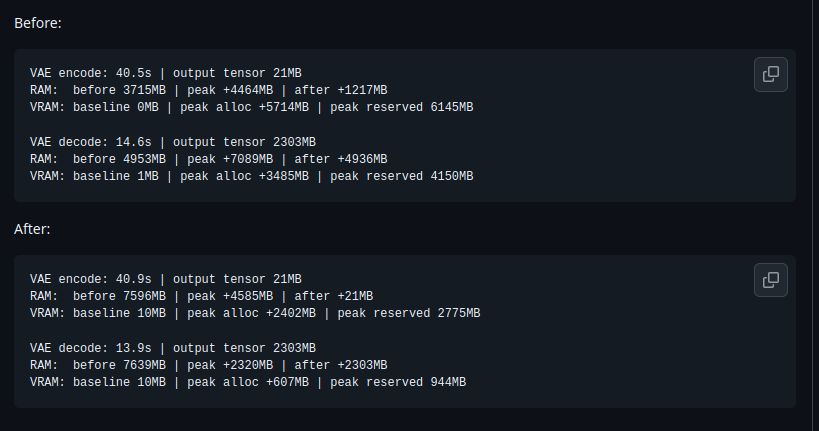Screen dimensions: 819x431
Task: Click the "peak reserved 2775MB" value
Action: coord(409,313)
